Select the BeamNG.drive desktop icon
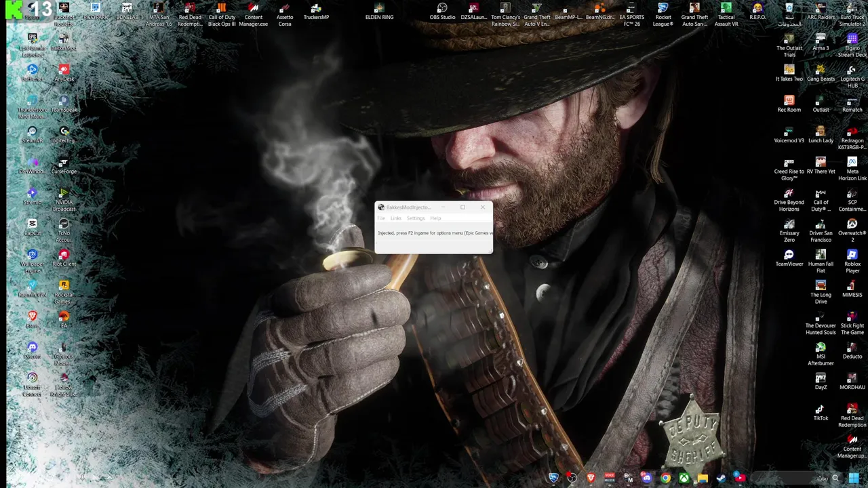This screenshot has height=488, width=868. pos(599,12)
